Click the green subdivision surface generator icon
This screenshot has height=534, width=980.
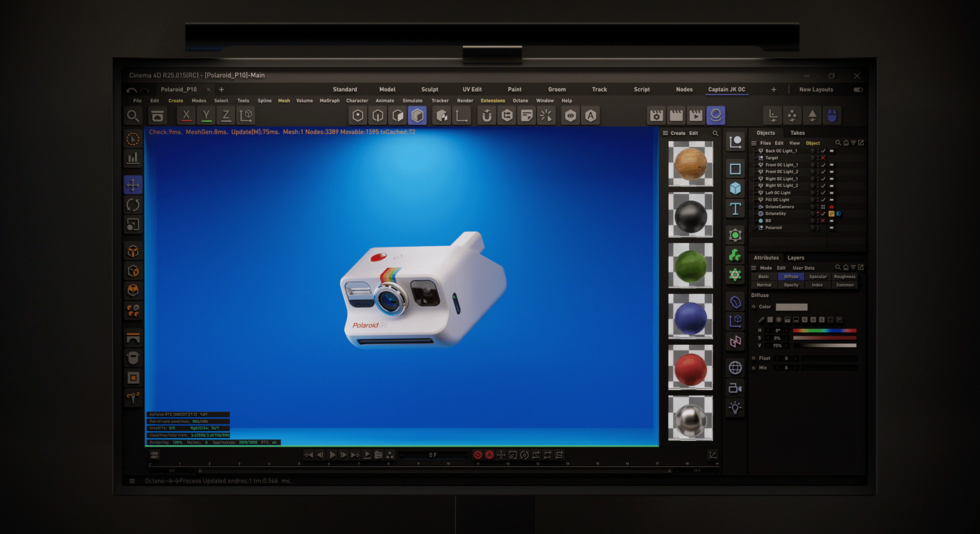pyautogui.click(x=735, y=235)
